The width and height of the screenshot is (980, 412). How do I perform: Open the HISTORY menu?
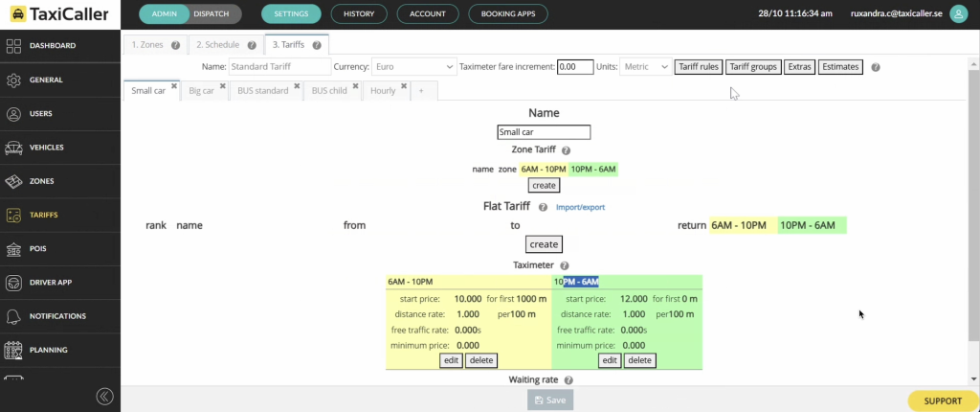[x=359, y=13]
